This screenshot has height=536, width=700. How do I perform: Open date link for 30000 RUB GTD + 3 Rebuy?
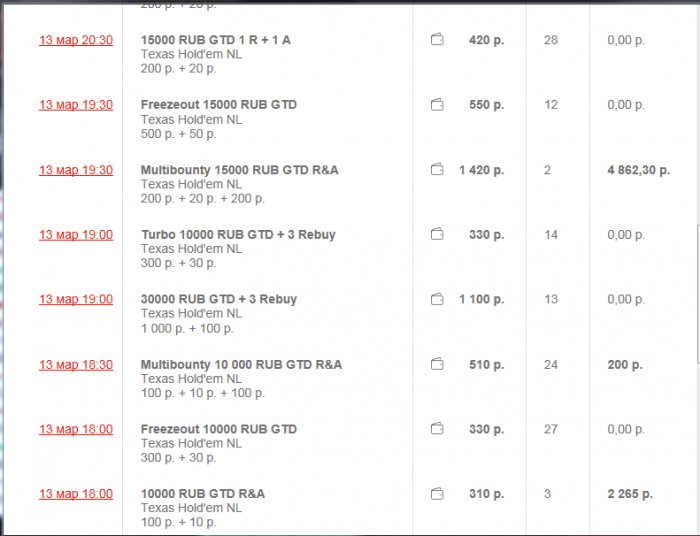click(76, 299)
